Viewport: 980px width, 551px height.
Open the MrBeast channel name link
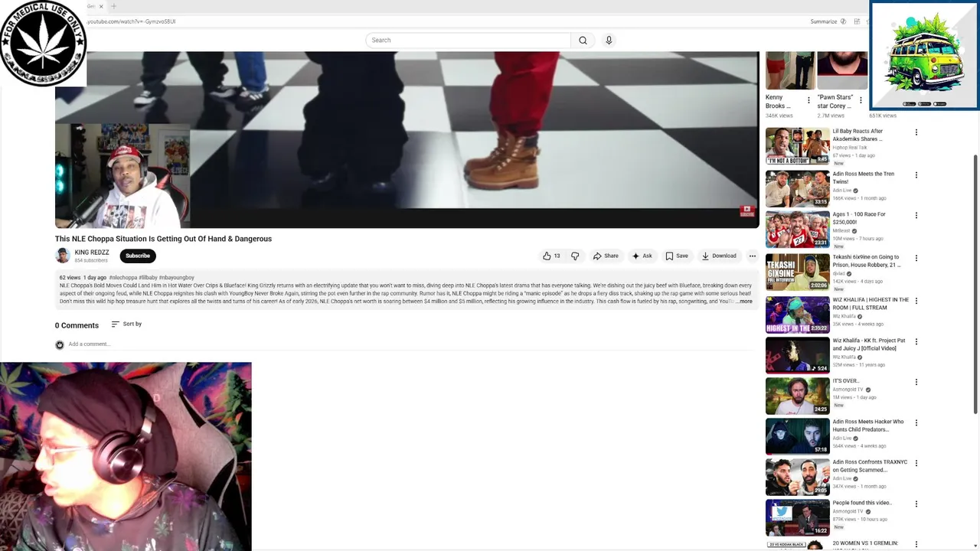844,230
